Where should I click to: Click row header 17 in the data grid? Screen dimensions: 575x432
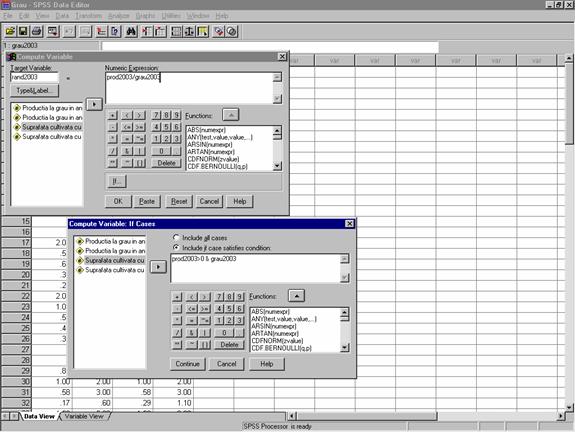(x=17, y=242)
